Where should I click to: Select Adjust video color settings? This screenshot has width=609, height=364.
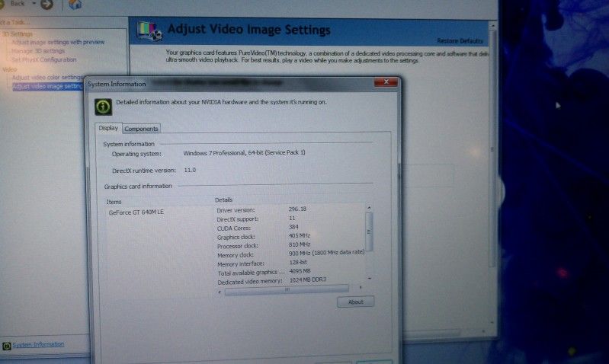click(x=47, y=77)
